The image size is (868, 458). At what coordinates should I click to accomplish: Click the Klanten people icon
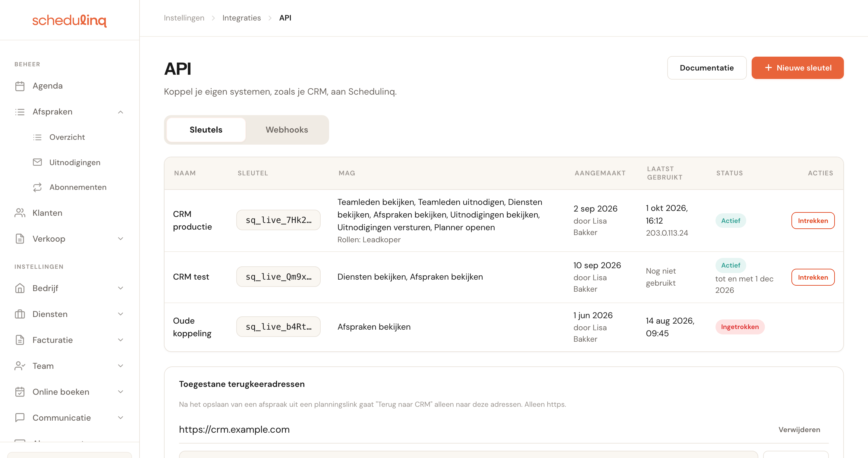pos(20,213)
